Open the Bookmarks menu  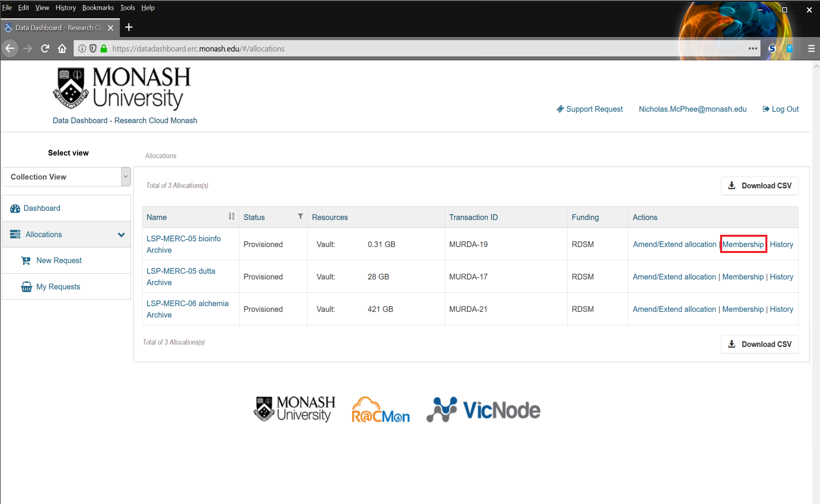(98, 8)
